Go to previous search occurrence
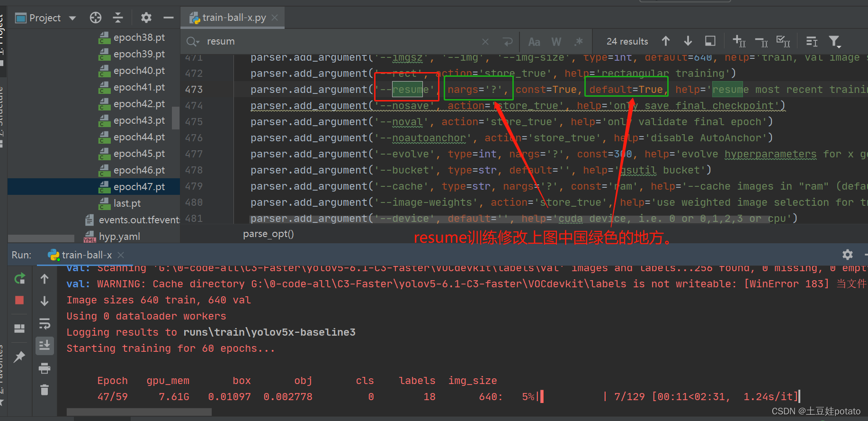 tap(666, 41)
